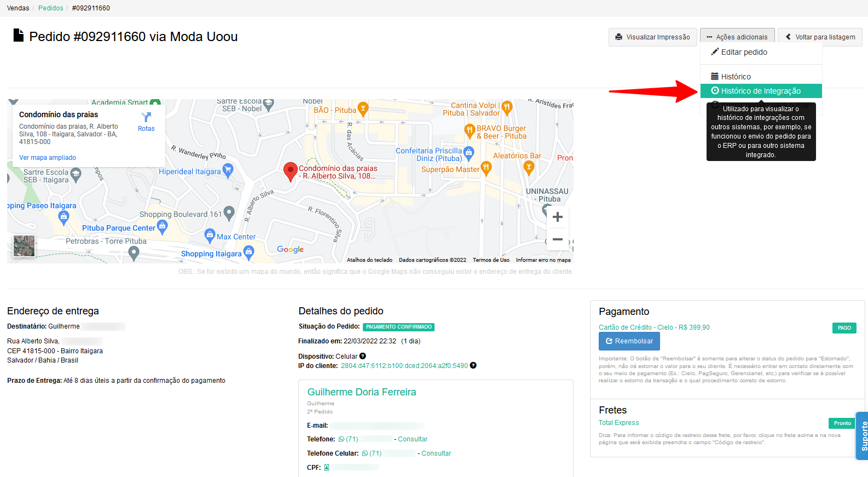The height and width of the screenshot is (477, 868).
Task: Click Shopping Itaigara marker
Action: pos(249,252)
